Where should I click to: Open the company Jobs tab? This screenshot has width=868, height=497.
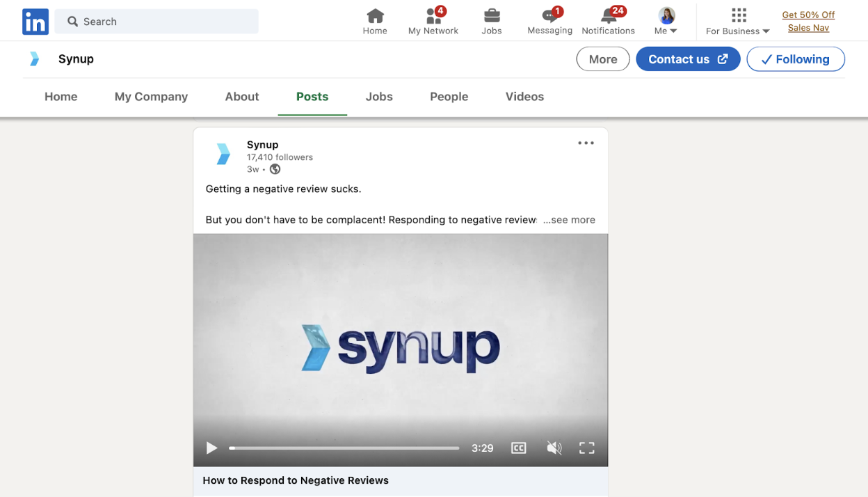click(379, 97)
